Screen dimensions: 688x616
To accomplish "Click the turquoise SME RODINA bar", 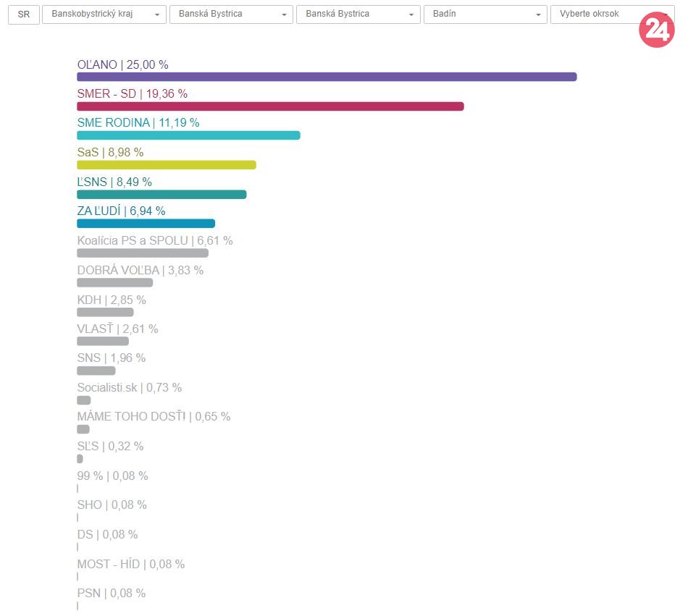I will coord(188,135).
